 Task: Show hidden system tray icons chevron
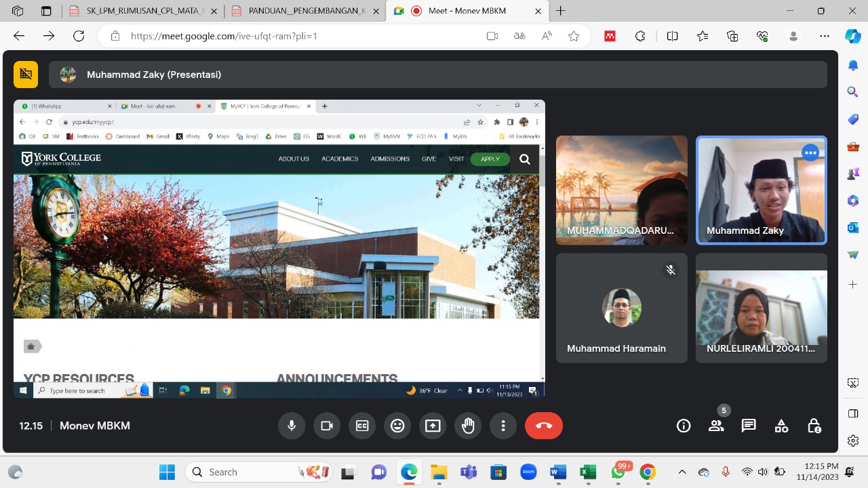(x=682, y=472)
